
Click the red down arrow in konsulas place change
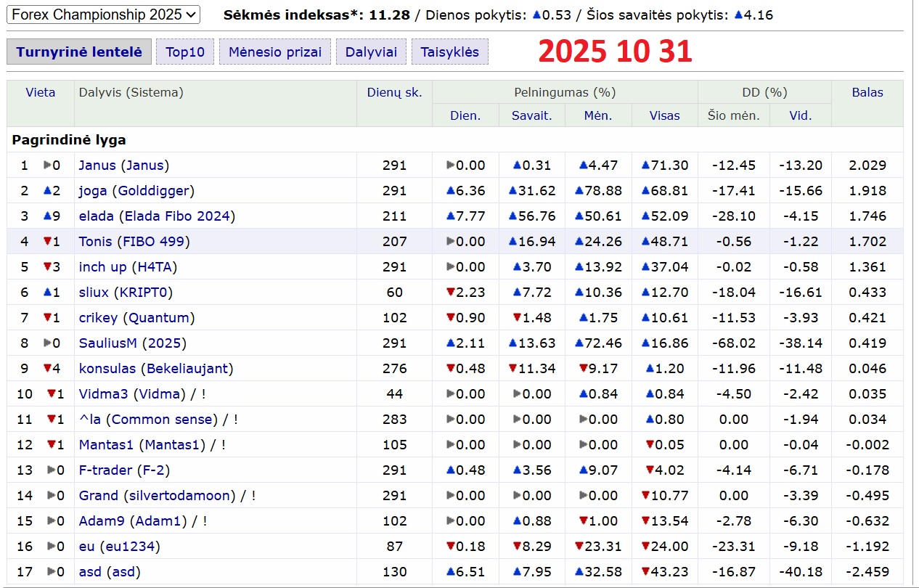47,369
